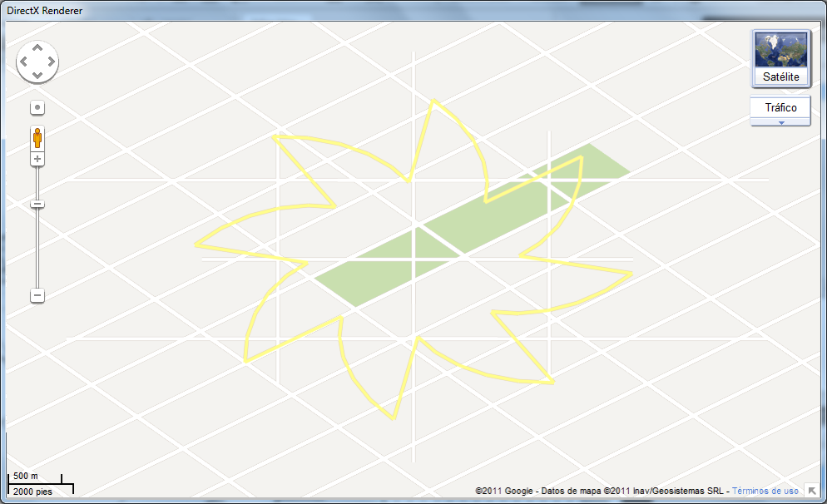This screenshot has width=827, height=504.
Task: Click the satellite globe thumbnail image
Action: point(780,50)
